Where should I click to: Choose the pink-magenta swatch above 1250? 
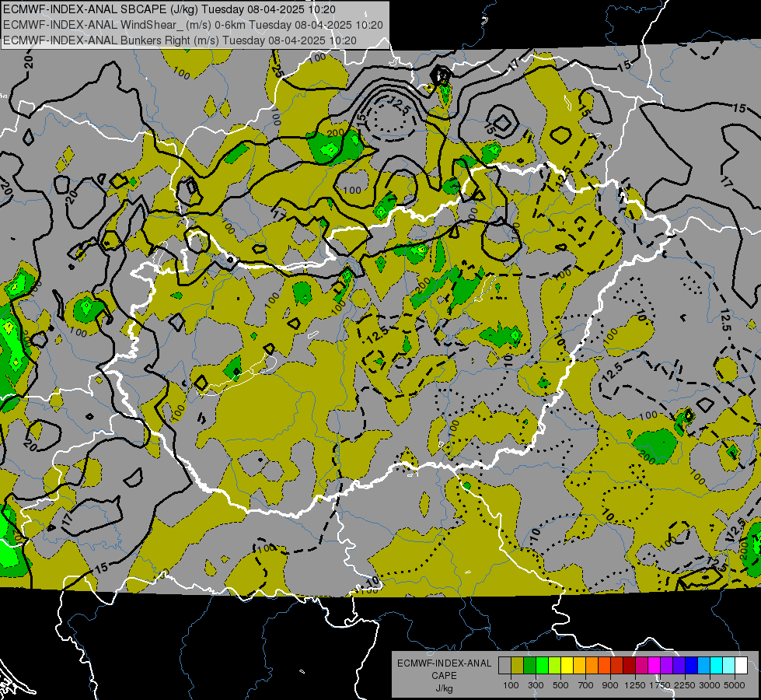click(x=642, y=665)
